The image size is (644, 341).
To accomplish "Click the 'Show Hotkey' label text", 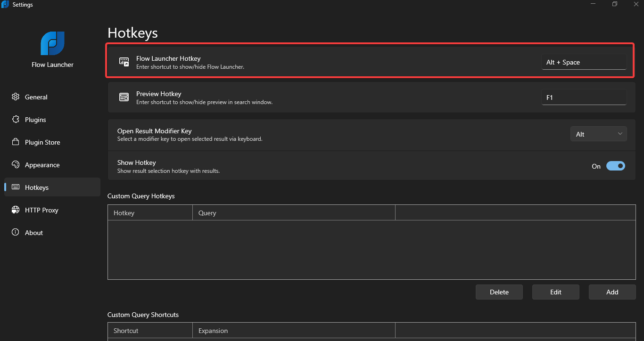I will tap(137, 162).
